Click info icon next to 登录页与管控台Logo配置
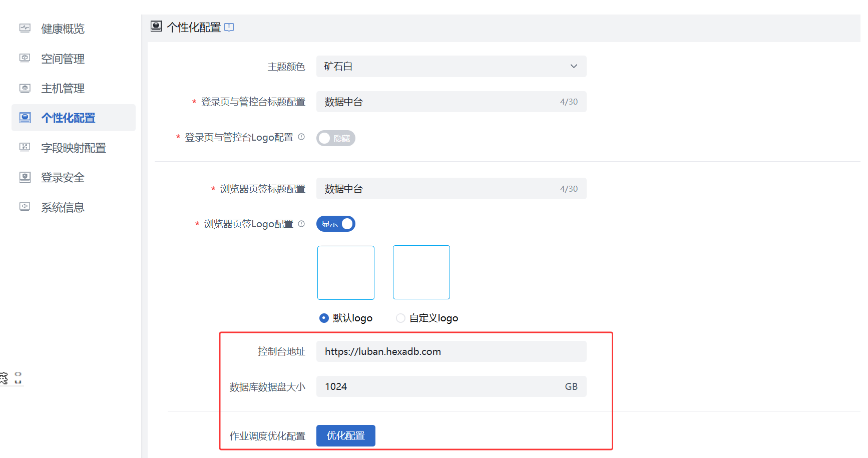Screen dimensions: 868x458 (x=301, y=137)
